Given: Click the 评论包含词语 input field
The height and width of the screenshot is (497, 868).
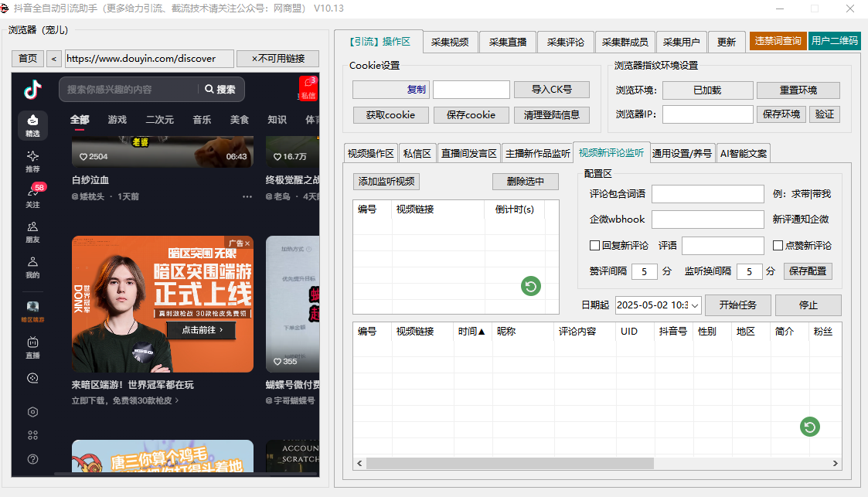Looking at the screenshot, I should coord(707,194).
